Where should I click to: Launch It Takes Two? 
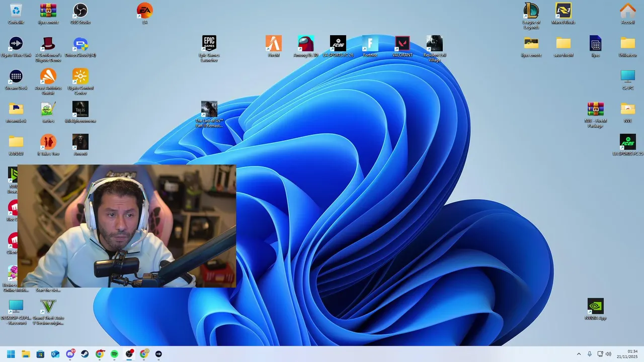pos(48,142)
